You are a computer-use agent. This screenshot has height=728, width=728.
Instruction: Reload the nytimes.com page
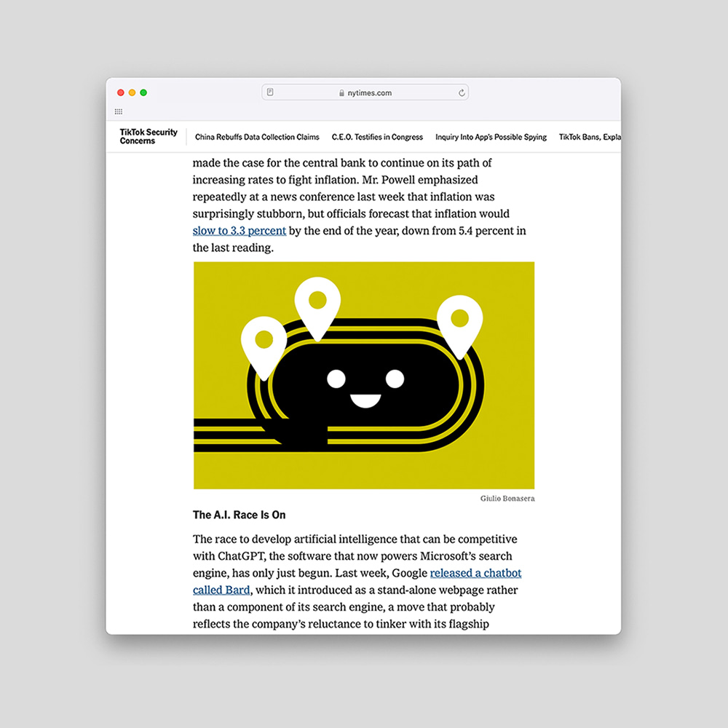point(462,92)
